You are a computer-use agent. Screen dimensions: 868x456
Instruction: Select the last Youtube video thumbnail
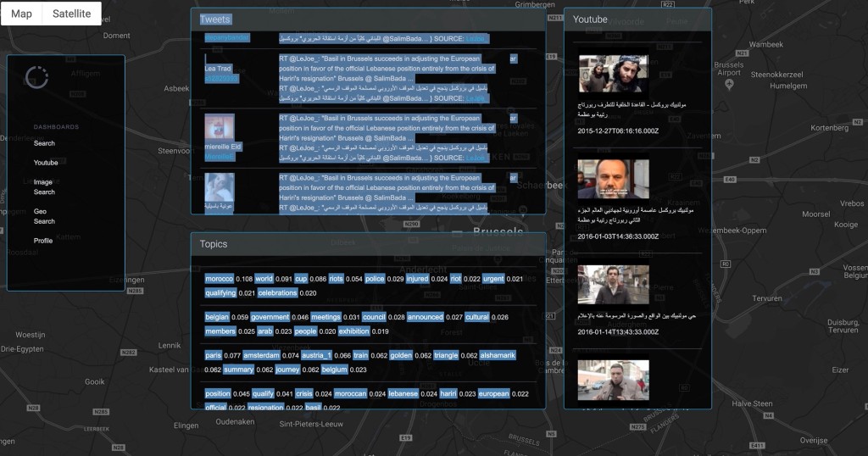pyautogui.click(x=613, y=380)
